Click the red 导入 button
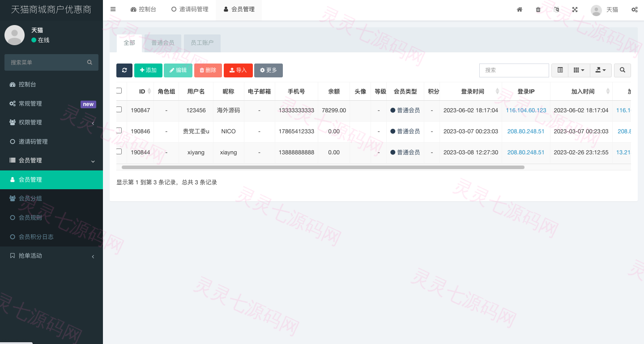 [238, 70]
